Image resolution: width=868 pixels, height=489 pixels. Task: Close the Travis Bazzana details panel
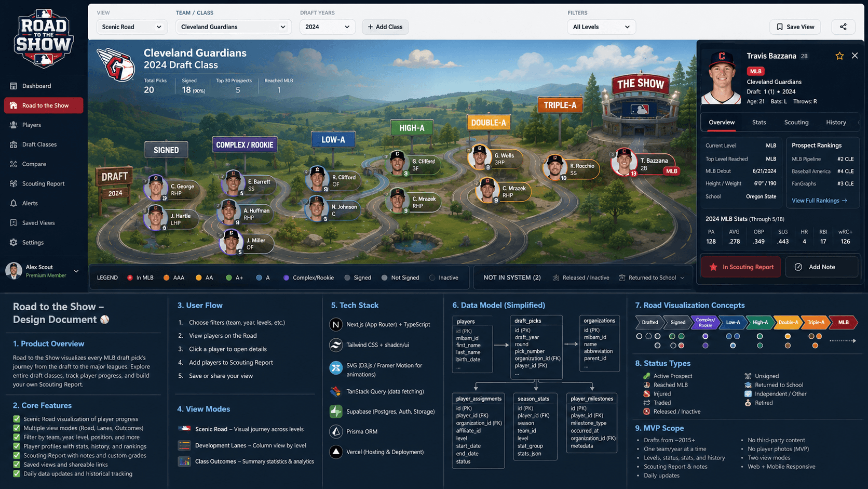[x=855, y=56]
